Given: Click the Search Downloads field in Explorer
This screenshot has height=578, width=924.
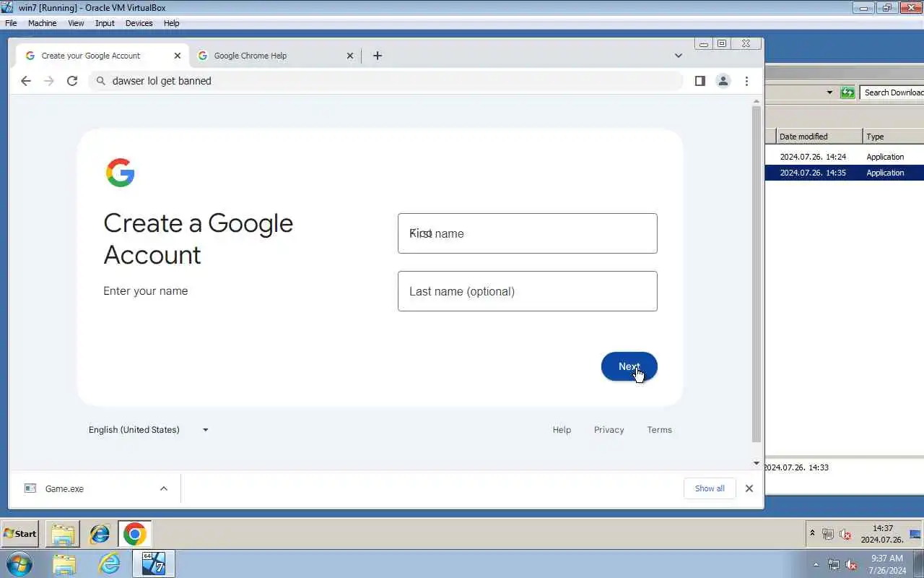Looking at the screenshot, I should [892, 92].
